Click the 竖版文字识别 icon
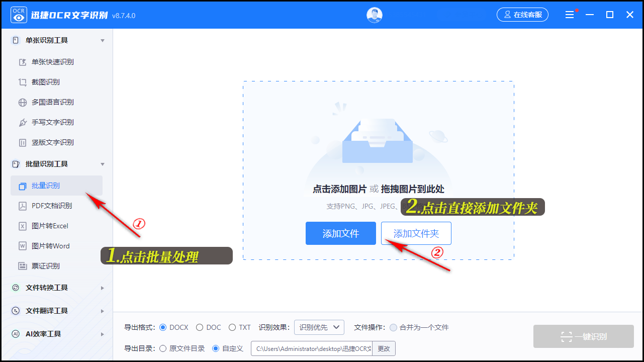The image size is (644, 362). (x=23, y=142)
